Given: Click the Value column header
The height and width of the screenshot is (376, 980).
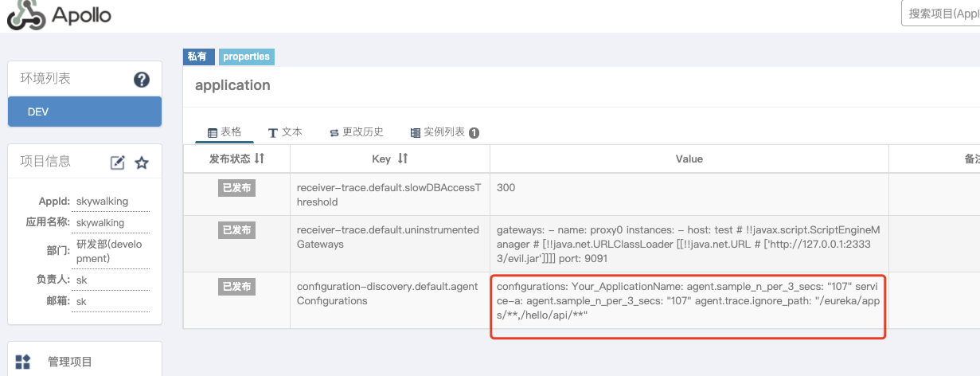Looking at the screenshot, I should [x=689, y=159].
